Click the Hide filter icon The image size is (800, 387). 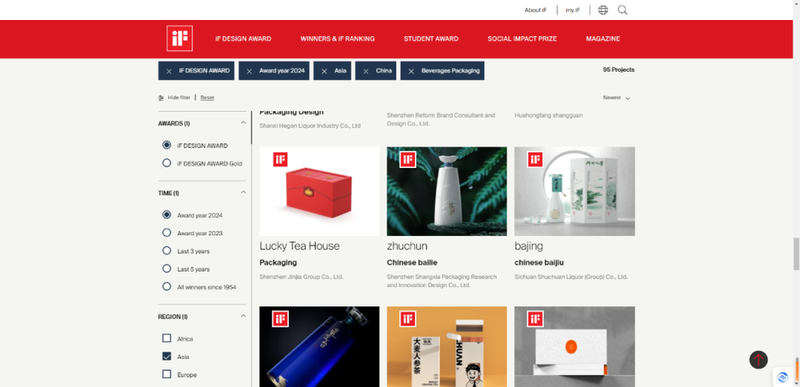pyautogui.click(x=161, y=97)
